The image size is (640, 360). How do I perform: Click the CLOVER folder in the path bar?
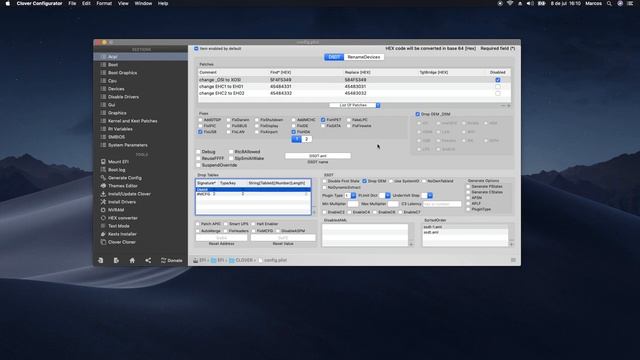point(241,260)
